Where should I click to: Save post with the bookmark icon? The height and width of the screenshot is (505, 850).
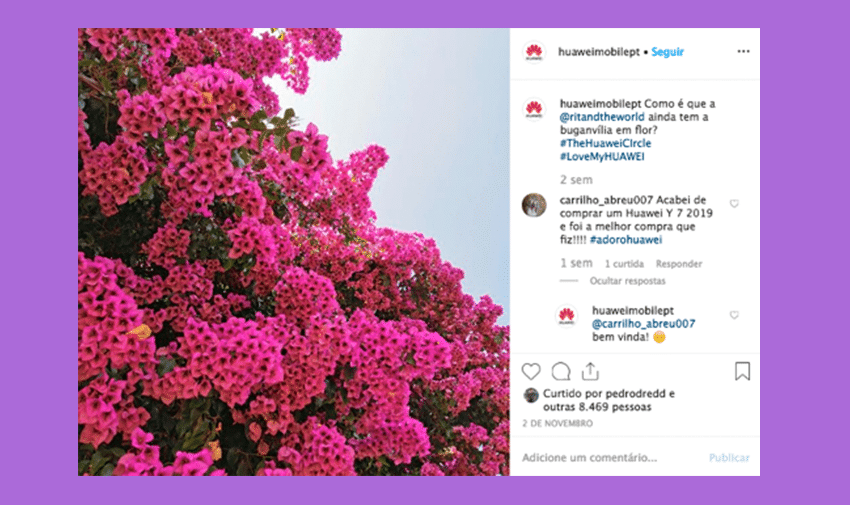[742, 371]
